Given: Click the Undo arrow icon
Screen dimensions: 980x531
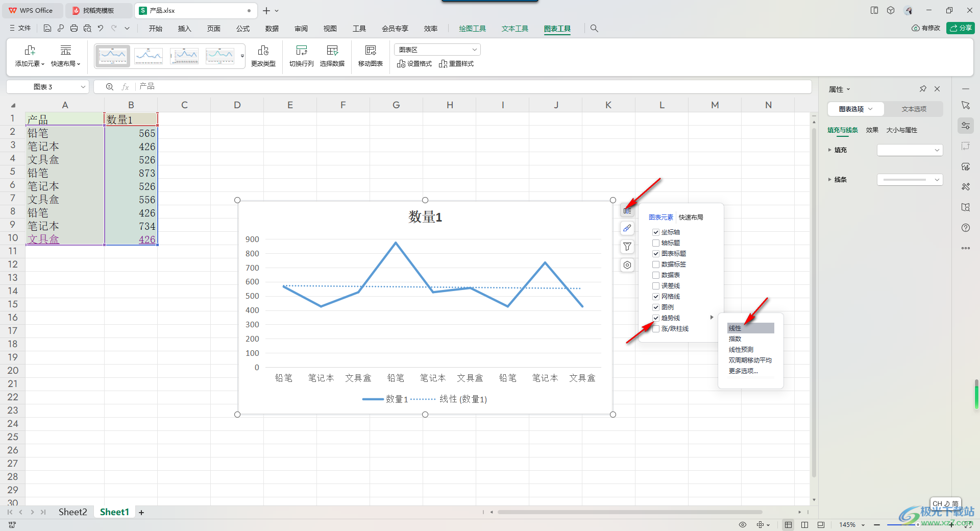Looking at the screenshot, I should 101,29.
